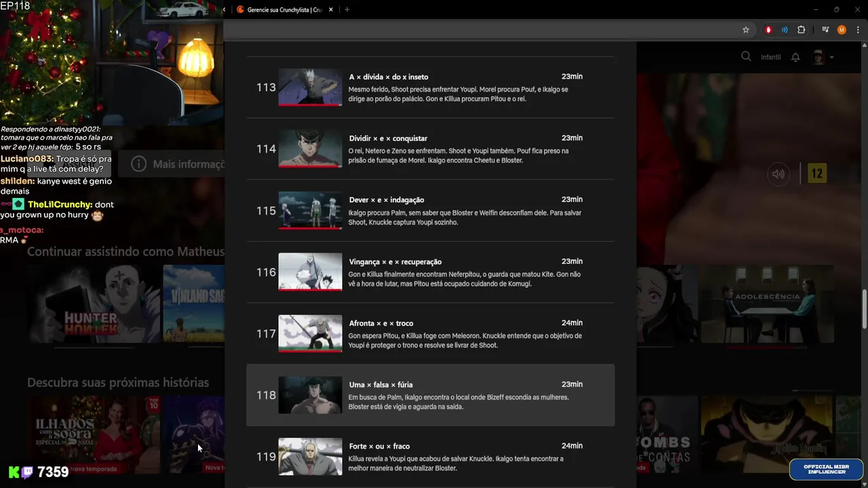Open the Infantil profile link
868x488 pixels.
tap(771, 57)
